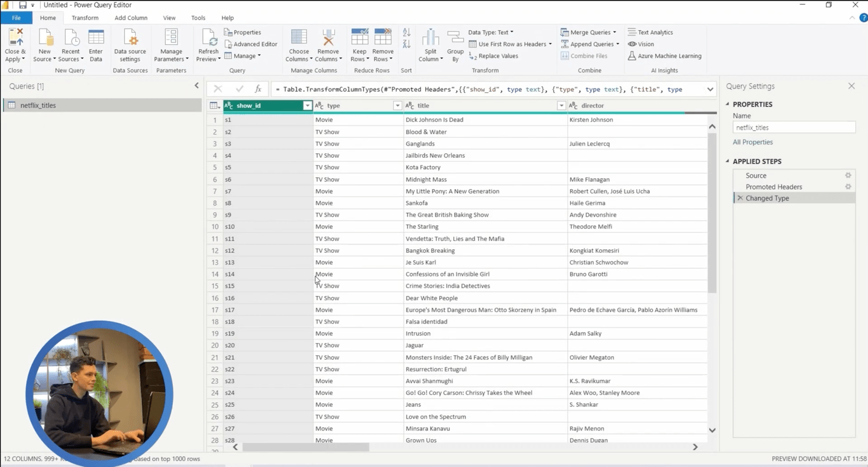Open the table options icon in grid corner
The height and width of the screenshot is (467, 868).
(215, 106)
